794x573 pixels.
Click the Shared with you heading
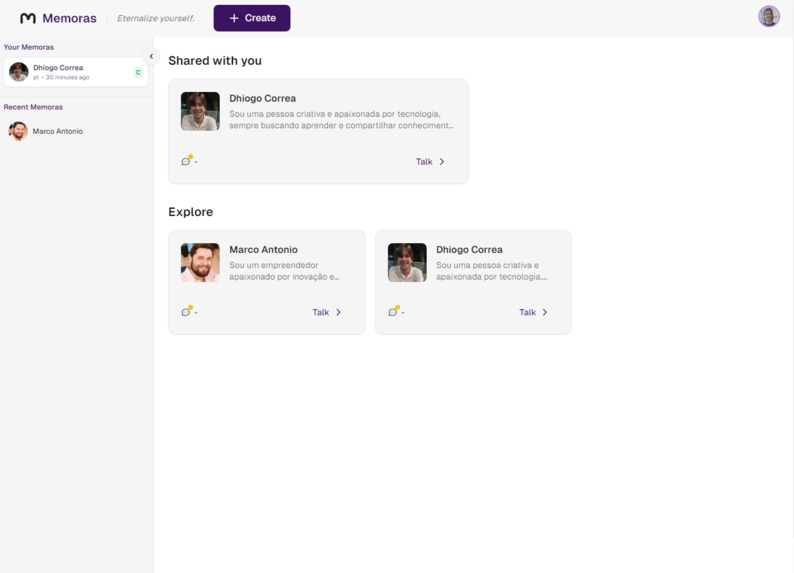pyautogui.click(x=215, y=61)
